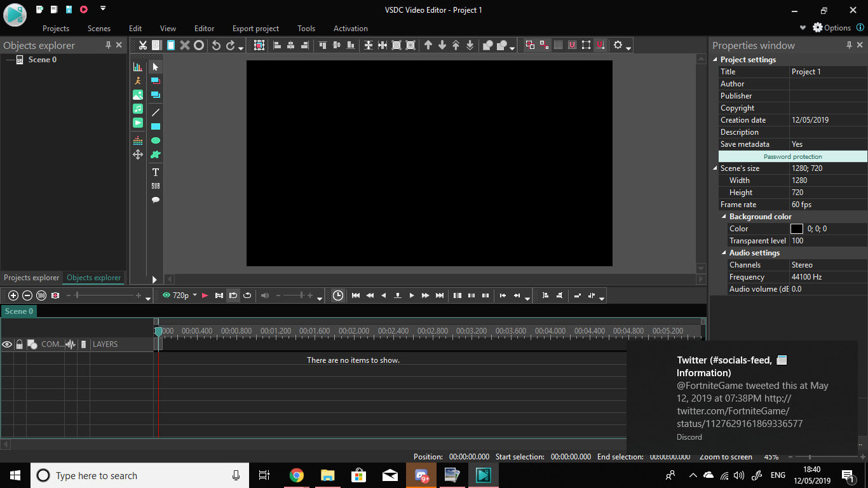Switch to the Projects explorer tab
Viewport: 868px width, 488px height.
pyautogui.click(x=32, y=278)
